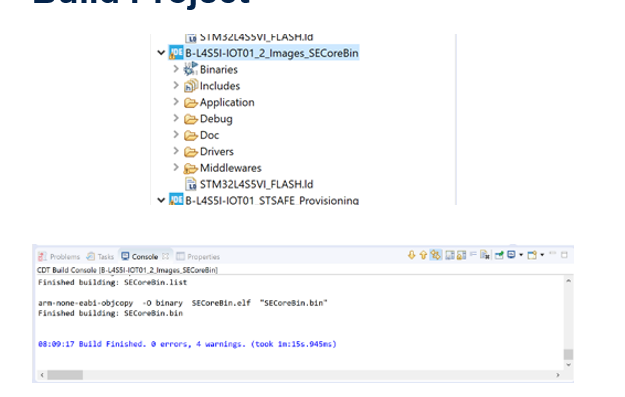Minimize the console view panel
The width and height of the screenshot is (625, 397).
pyautogui.click(x=552, y=254)
